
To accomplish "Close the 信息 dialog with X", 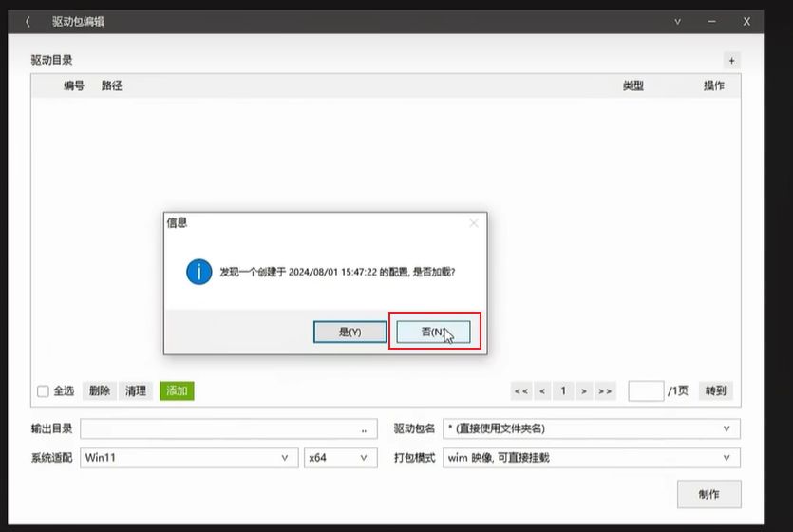I will coord(473,223).
